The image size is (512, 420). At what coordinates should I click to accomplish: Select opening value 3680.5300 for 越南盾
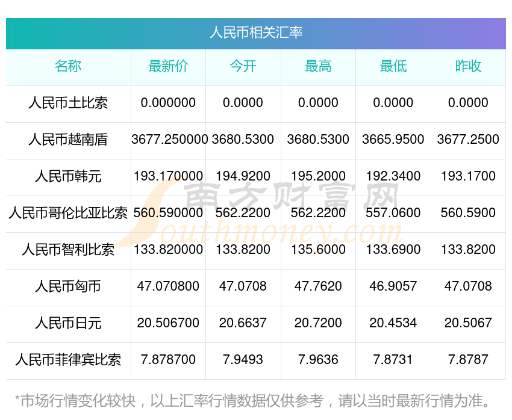click(243, 140)
